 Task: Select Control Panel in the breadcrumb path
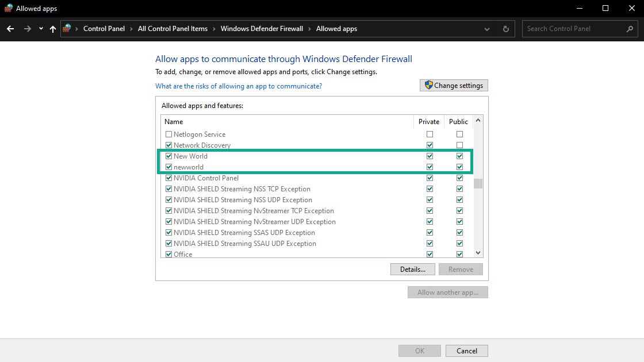click(x=104, y=28)
